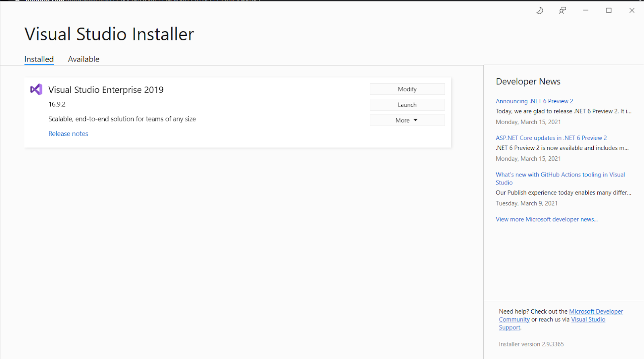This screenshot has width=644, height=359.
Task: Open the Release notes link
Action: point(68,133)
